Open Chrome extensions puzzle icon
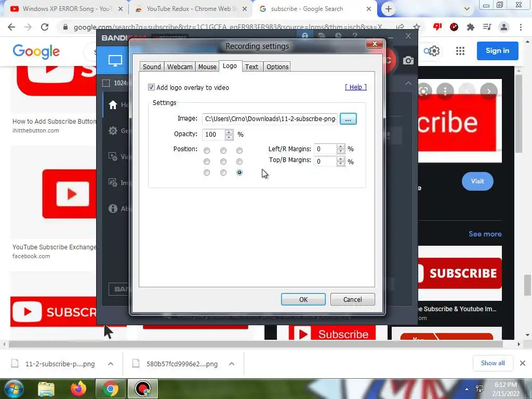This screenshot has height=399, width=532. 471,27
